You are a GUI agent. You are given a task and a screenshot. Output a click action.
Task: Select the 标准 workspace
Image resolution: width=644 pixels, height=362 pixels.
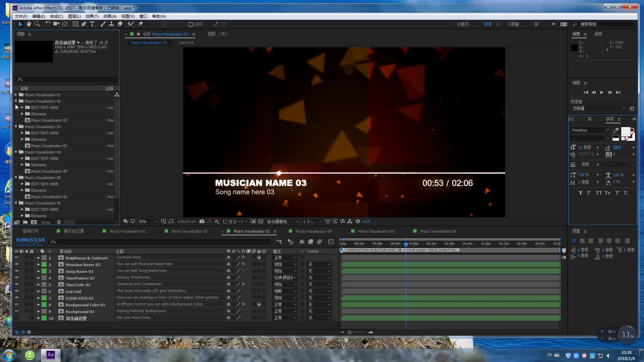click(x=488, y=24)
